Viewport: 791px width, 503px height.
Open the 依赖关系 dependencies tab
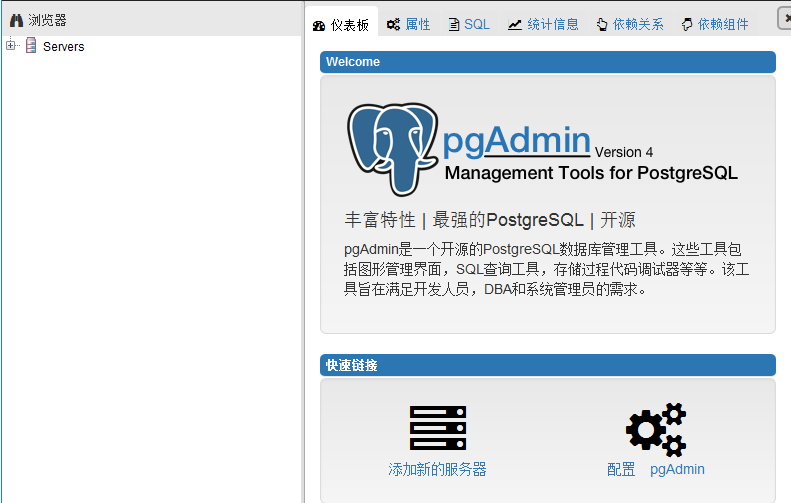[630, 24]
